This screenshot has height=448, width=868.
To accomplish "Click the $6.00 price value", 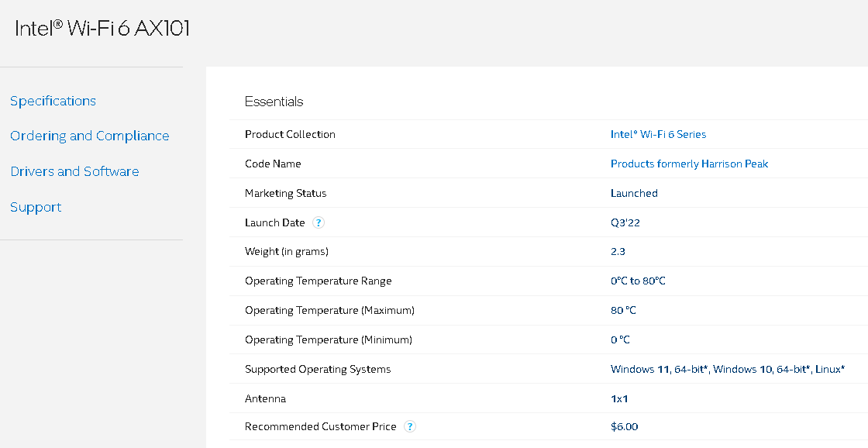I will point(624,426).
